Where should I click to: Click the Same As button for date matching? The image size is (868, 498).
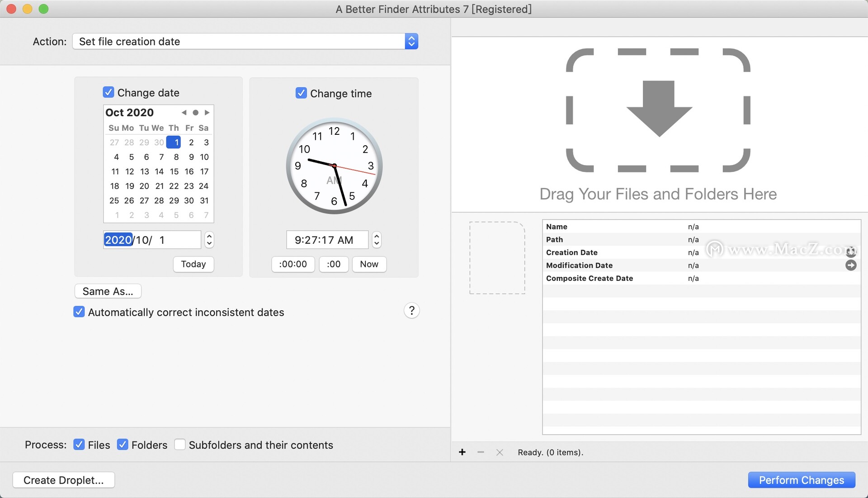pyautogui.click(x=108, y=291)
